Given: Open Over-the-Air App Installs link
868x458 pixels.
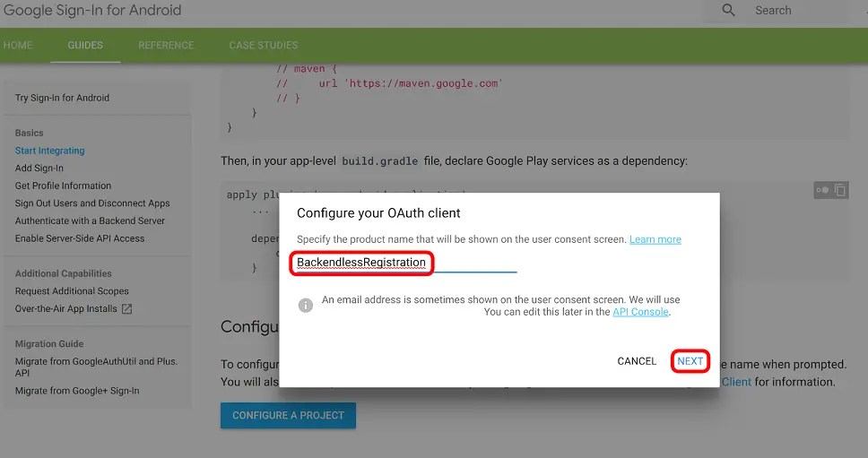Looking at the screenshot, I should [x=65, y=308].
